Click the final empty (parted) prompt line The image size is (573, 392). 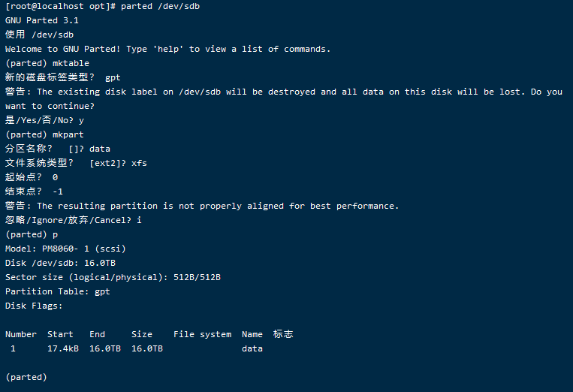point(26,377)
